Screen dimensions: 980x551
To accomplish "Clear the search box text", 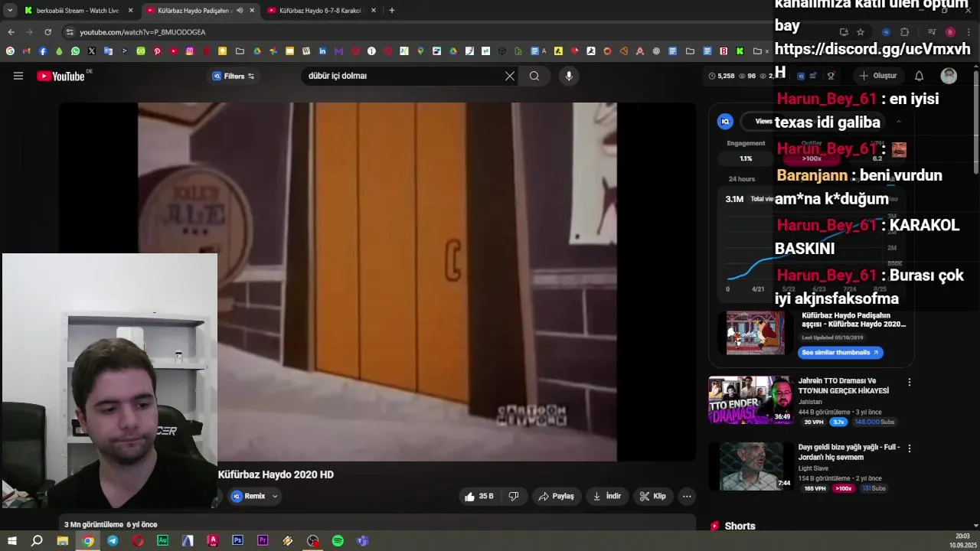I will (510, 76).
